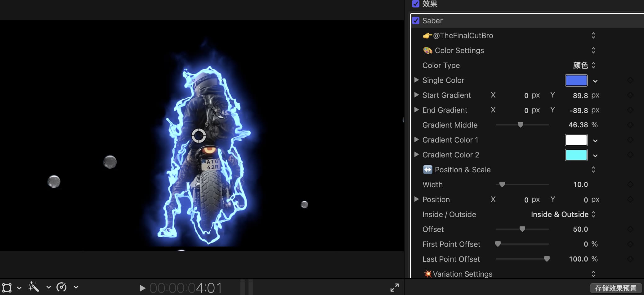Click the Transform tool icon
The height and width of the screenshot is (295, 644).
click(x=7, y=288)
